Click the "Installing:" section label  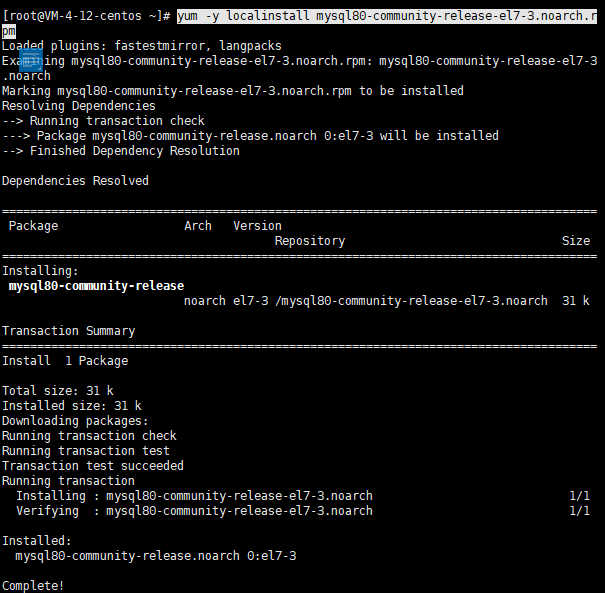(x=40, y=271)
